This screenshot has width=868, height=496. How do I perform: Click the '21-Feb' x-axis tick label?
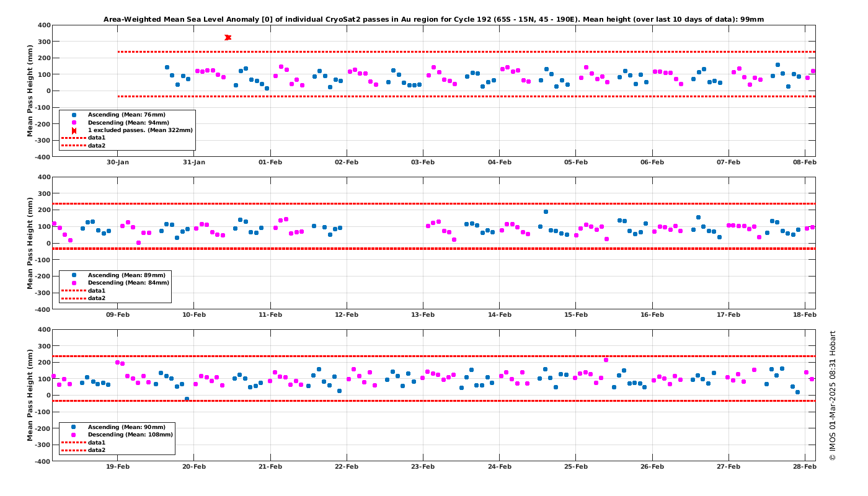point(270,467)
